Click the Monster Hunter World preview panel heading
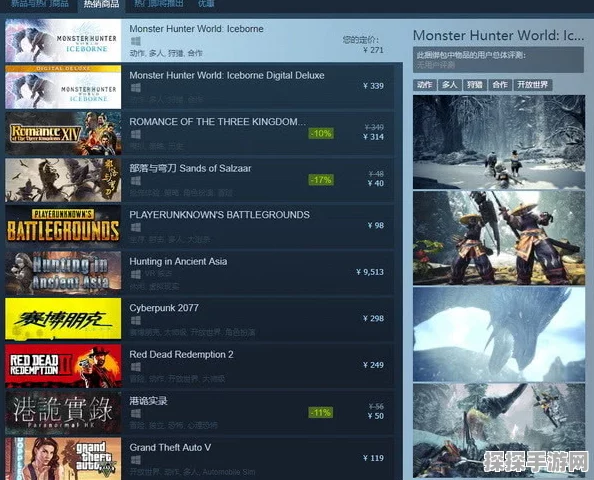This screenshot has width=594, height=480. 498,36
